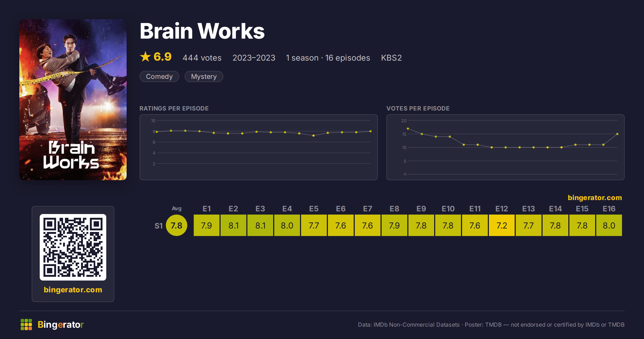The height and width of the screenshot is (339, 644).
Task: Click the S1 average 7.8 circle
Action: pyautogui.click(x=177, y=225)
